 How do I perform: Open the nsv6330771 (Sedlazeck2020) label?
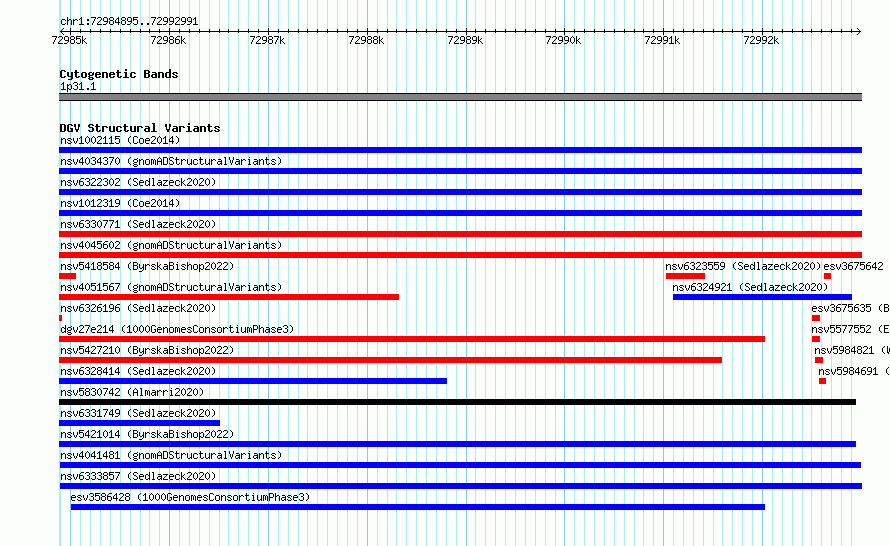click(138, 224)
